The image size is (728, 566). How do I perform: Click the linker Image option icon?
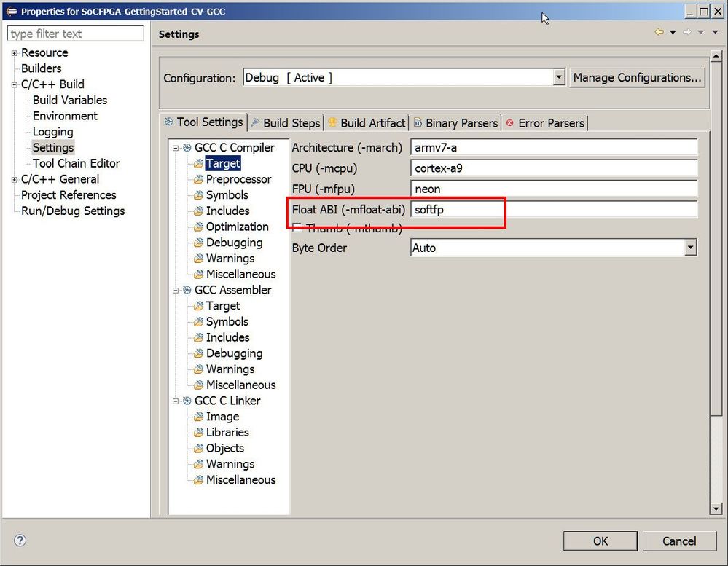pyautogui.click(x=199, y=417)
